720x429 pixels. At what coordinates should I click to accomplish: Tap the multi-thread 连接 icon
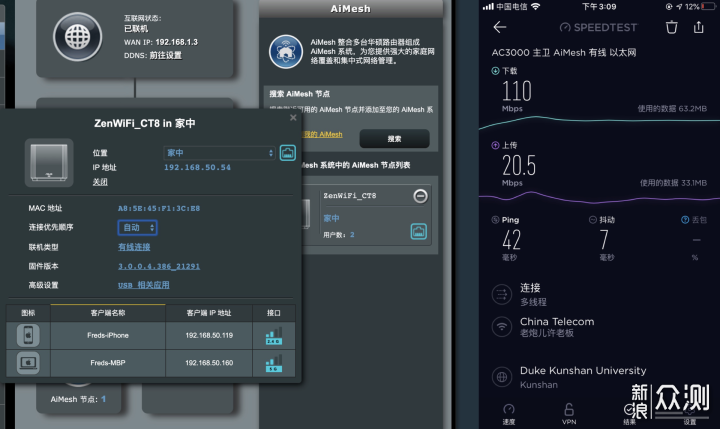(x=501, y=294)
